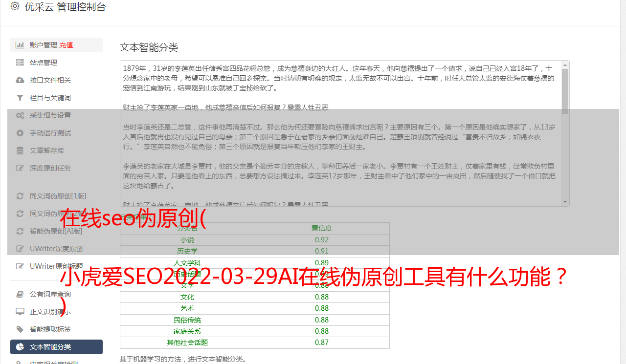Image resolution: width=626 pixels, height=364 pixels.
Task: Click the red 充值 link
Action: 66,45
